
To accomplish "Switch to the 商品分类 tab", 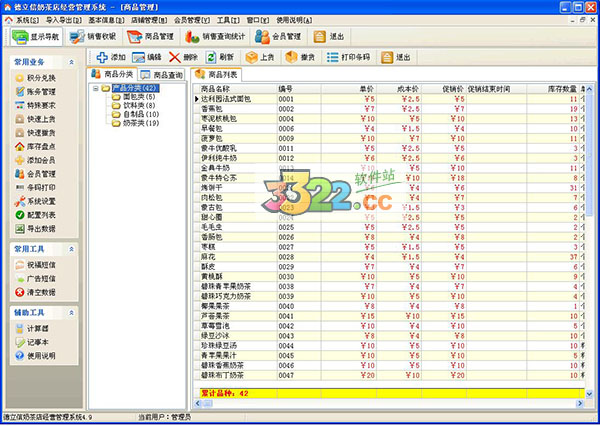I will tap(112, 74).
